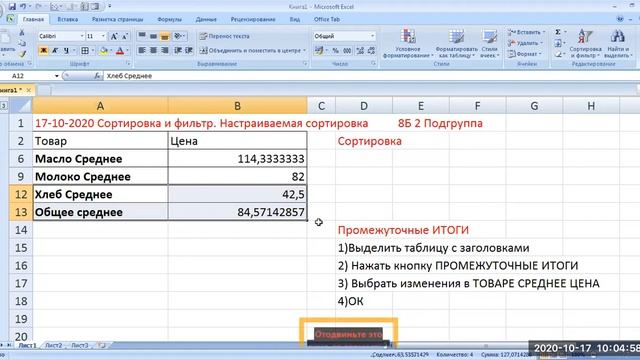Switch to the Вставка ribbon tab

click(68, 19)
